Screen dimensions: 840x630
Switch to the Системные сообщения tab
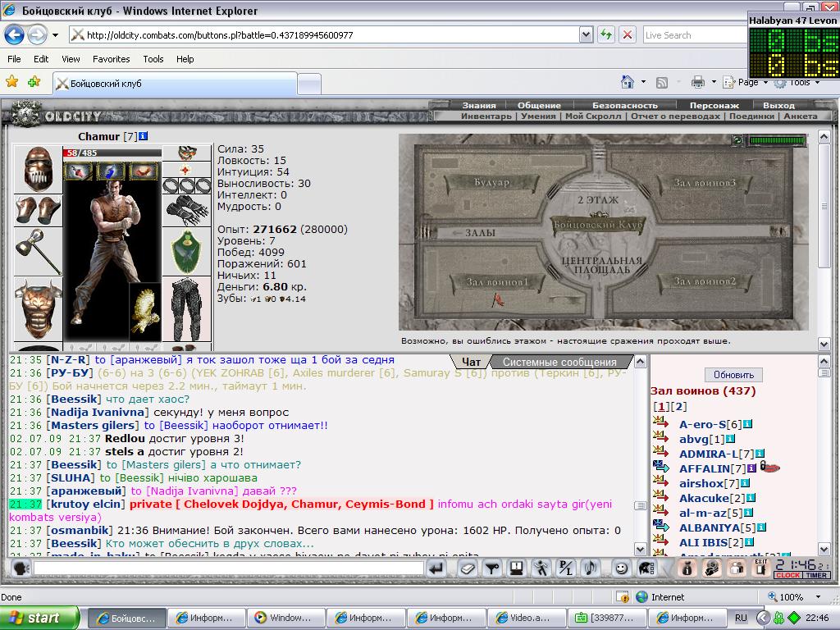pyautogui.click(x=559, y=362)
